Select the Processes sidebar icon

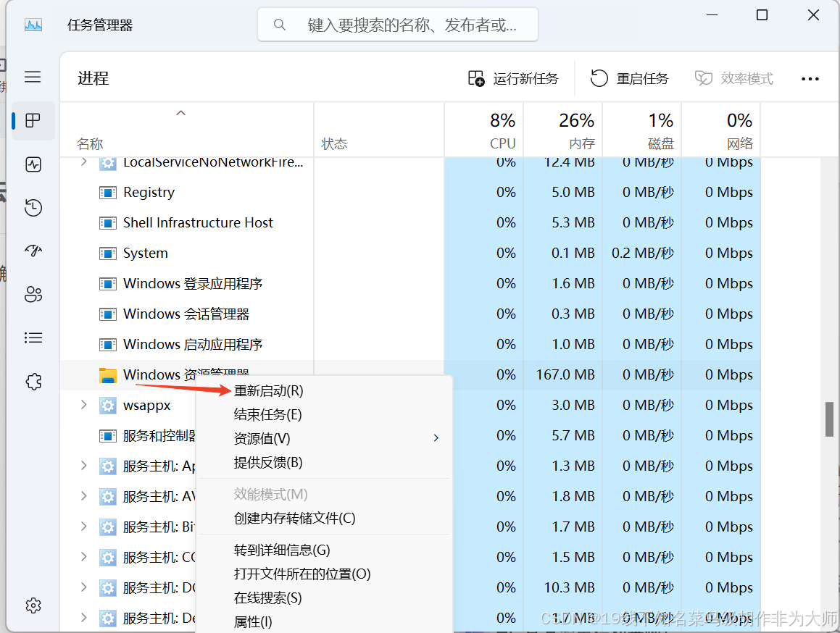pyautogui.click(x=33, y=120)
